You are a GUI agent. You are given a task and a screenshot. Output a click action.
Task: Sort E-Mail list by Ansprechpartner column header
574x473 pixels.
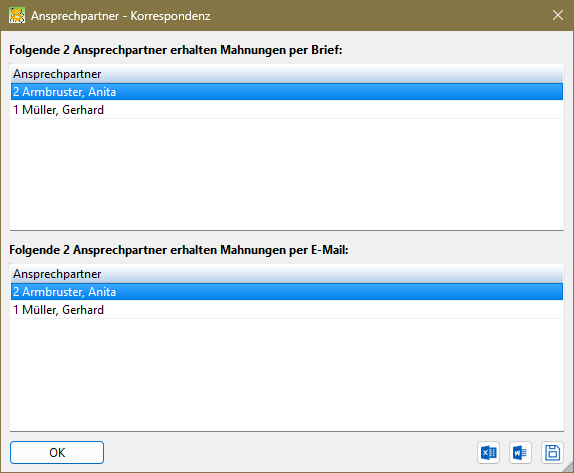tap(287, 274)
